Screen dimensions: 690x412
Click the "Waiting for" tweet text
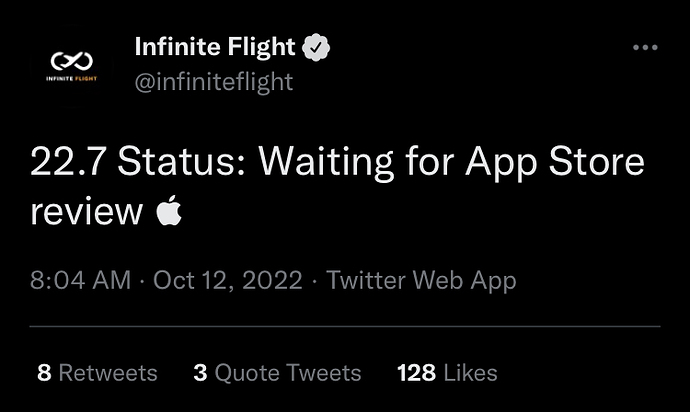pos(356,163)
